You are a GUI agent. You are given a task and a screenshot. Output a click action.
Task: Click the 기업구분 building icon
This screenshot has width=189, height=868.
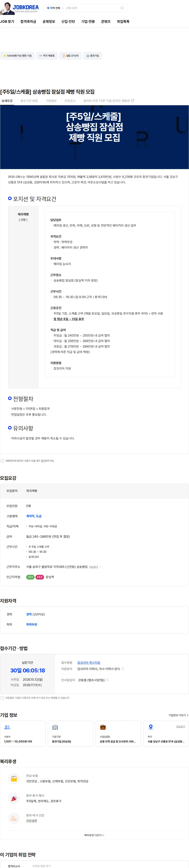click(x=55, y=727)
